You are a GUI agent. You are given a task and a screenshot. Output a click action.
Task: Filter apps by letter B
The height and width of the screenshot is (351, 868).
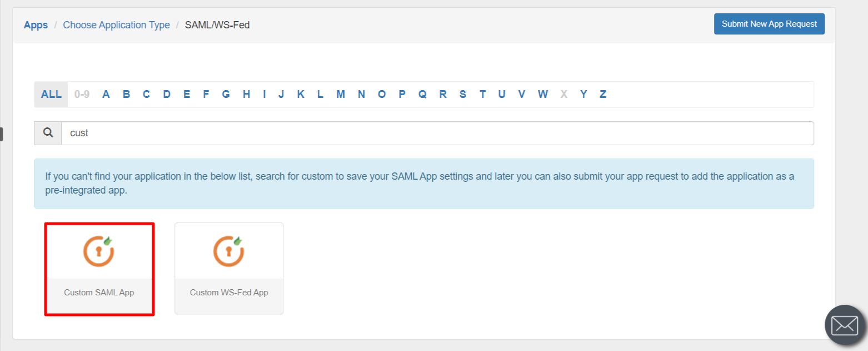click(126, 94)
